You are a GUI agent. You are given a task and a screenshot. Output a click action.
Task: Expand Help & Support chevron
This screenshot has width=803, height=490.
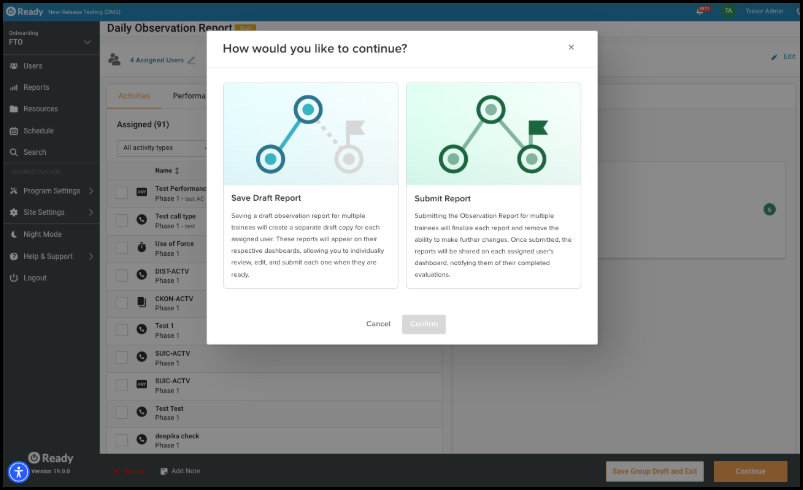pyautogui.click(x=91, y=256)
